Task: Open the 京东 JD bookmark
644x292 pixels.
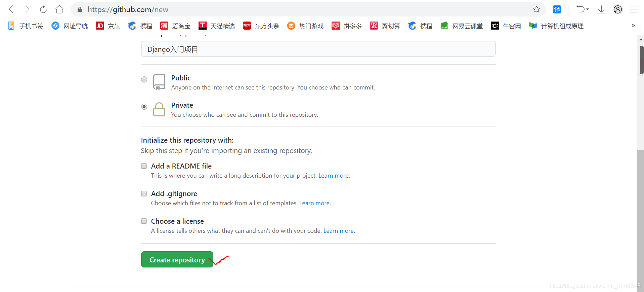Action: click(x=108, y=26)
